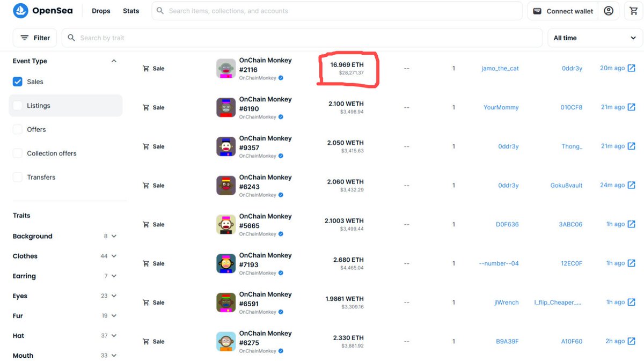Open the OnChain Monkey #7193 title
Screen dimensions: 644x361
(x=266, y=260)
